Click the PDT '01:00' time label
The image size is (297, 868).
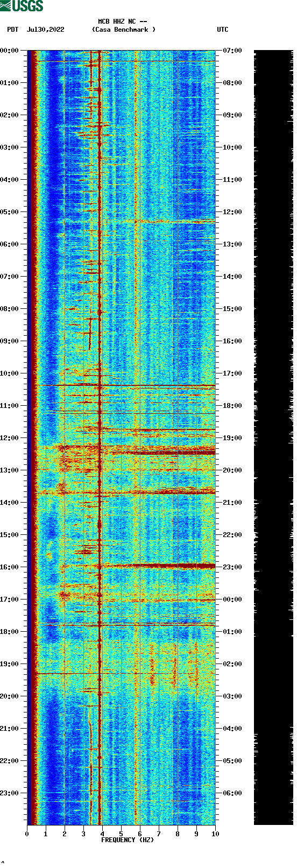(9, 83)
